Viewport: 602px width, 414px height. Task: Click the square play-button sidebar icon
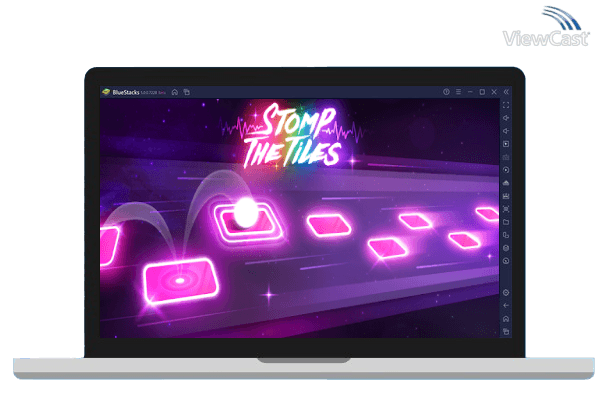506,144
